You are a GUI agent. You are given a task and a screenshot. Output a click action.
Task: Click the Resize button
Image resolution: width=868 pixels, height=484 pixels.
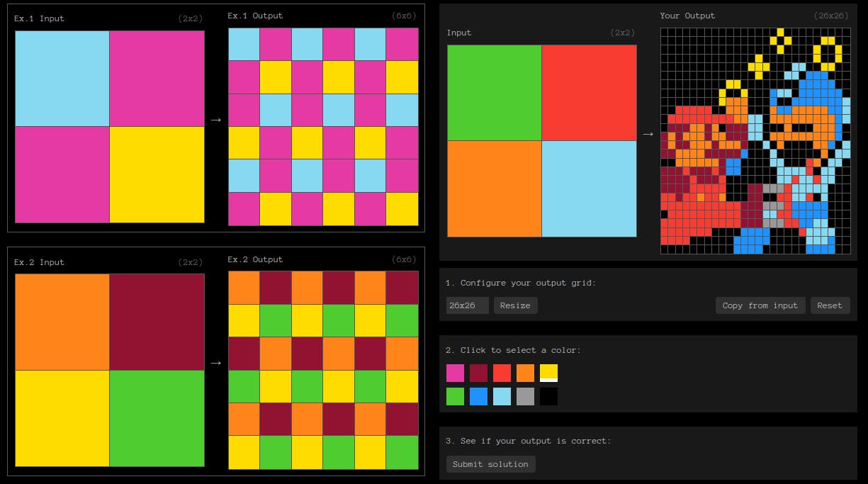515,305
